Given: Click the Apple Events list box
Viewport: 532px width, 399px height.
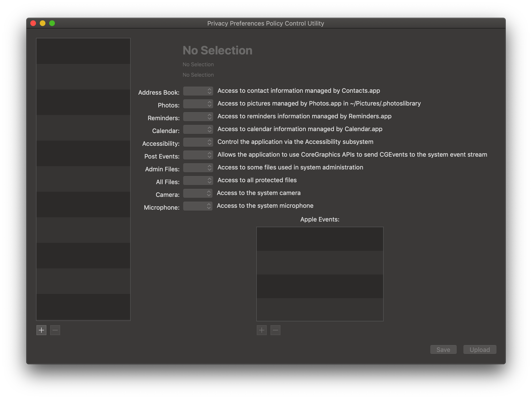Looking at the screenshot, I should click(320, 274).
